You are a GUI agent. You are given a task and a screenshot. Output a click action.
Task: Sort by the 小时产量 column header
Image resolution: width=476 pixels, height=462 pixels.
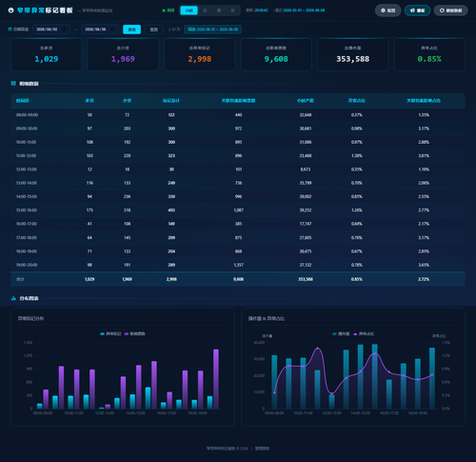coord(306,101)
